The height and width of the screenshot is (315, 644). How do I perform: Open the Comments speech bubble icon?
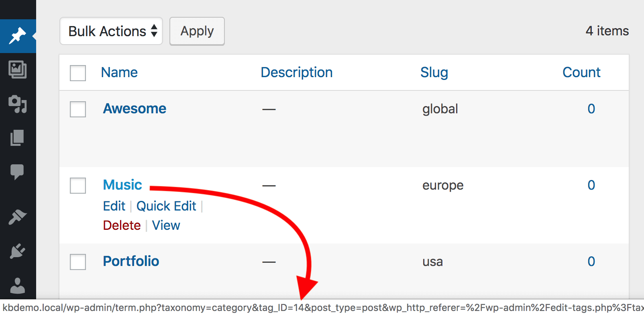[x=18, y=172]
